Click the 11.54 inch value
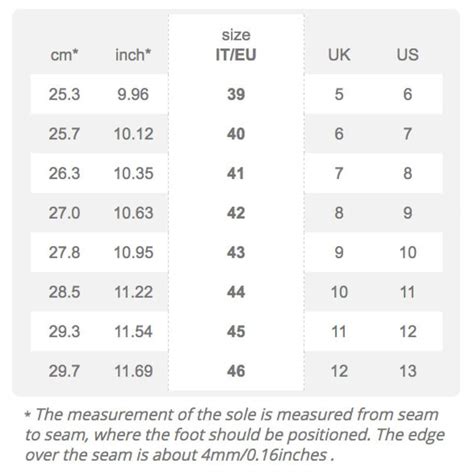The image size is (474, 476). coord(134,332)
